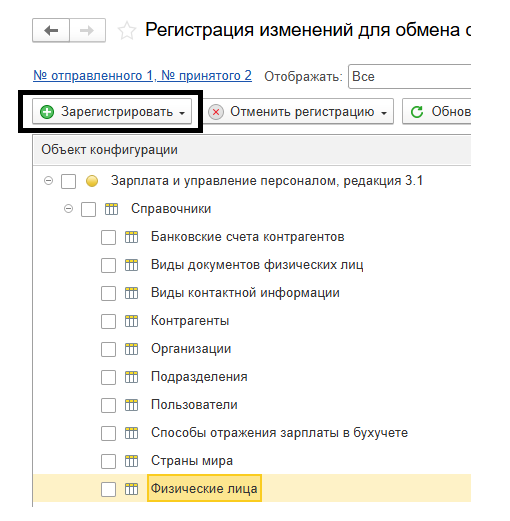Screen dimensions: 510x521
Task: Enable the Контрагенты checkbox
Action: pyautogui.click(x=108, y=322)
